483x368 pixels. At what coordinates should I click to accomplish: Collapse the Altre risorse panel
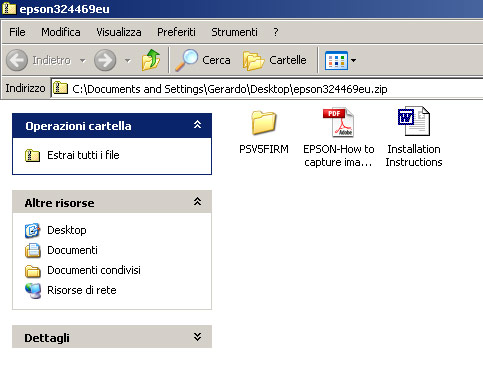[197, 202]
